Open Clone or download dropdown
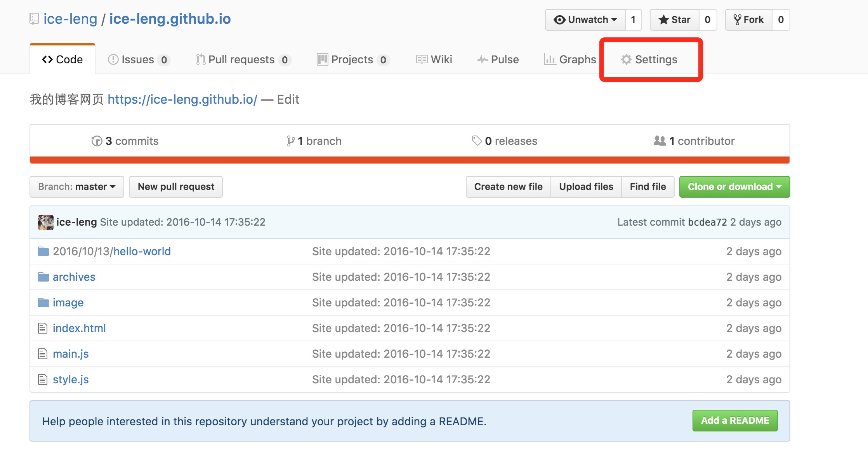Screen dimensions: 868x473 734,187
